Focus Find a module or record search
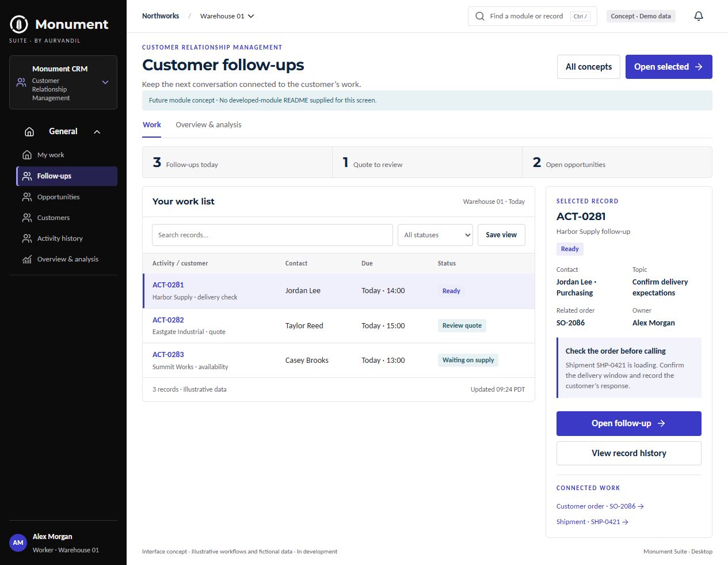The image size is (728, 565). (532, 16)
